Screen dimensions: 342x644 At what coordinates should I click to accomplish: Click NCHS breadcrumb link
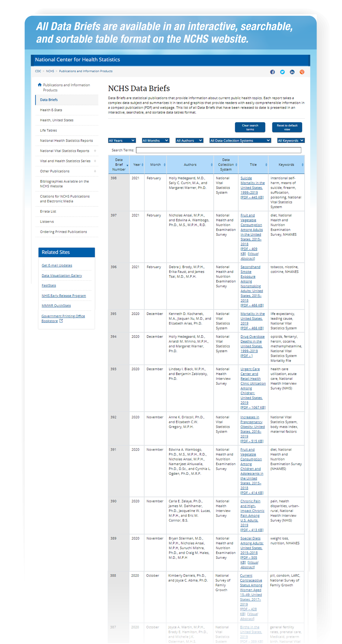coord(50,71)
